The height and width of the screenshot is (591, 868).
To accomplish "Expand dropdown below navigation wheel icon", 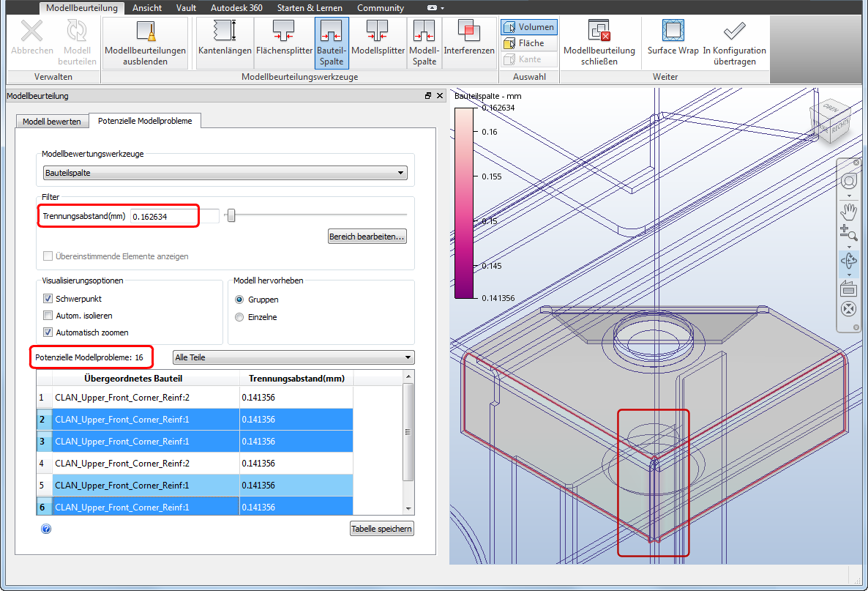I will click(x=849, y=196).
